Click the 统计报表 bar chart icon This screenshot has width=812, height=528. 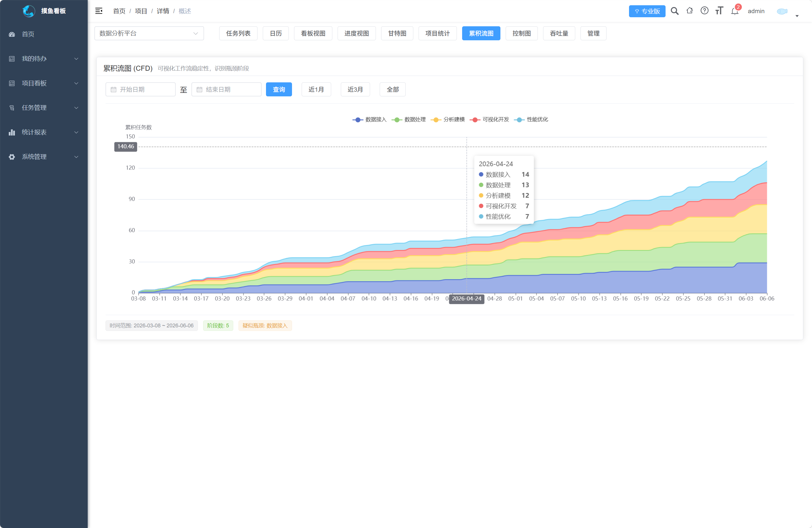coord(12,132)
